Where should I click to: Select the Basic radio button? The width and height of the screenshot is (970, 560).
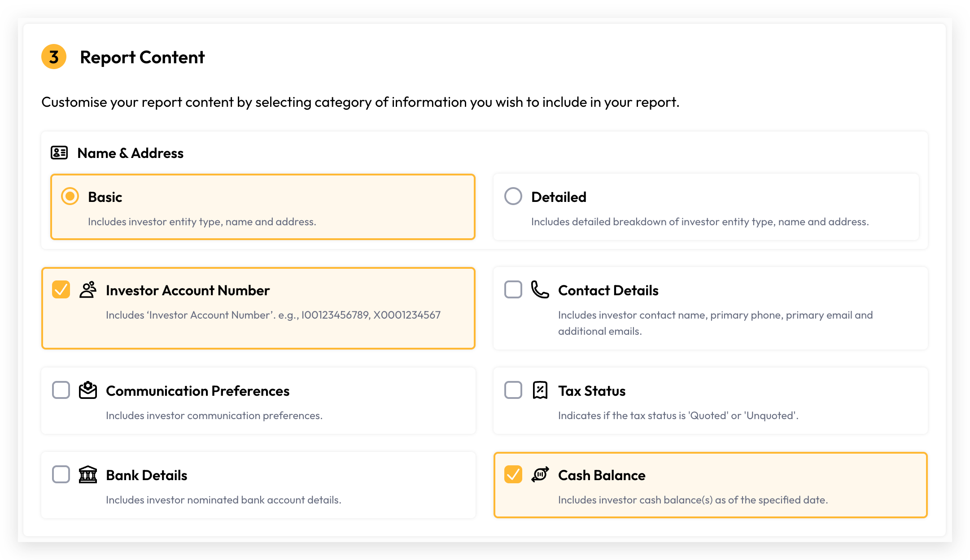click(70, 197)
